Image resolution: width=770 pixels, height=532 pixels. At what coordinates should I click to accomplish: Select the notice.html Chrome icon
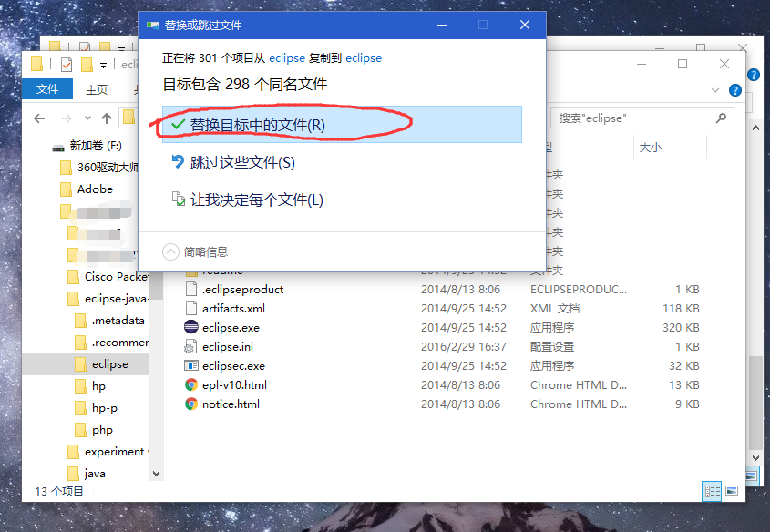coord(191,404)
